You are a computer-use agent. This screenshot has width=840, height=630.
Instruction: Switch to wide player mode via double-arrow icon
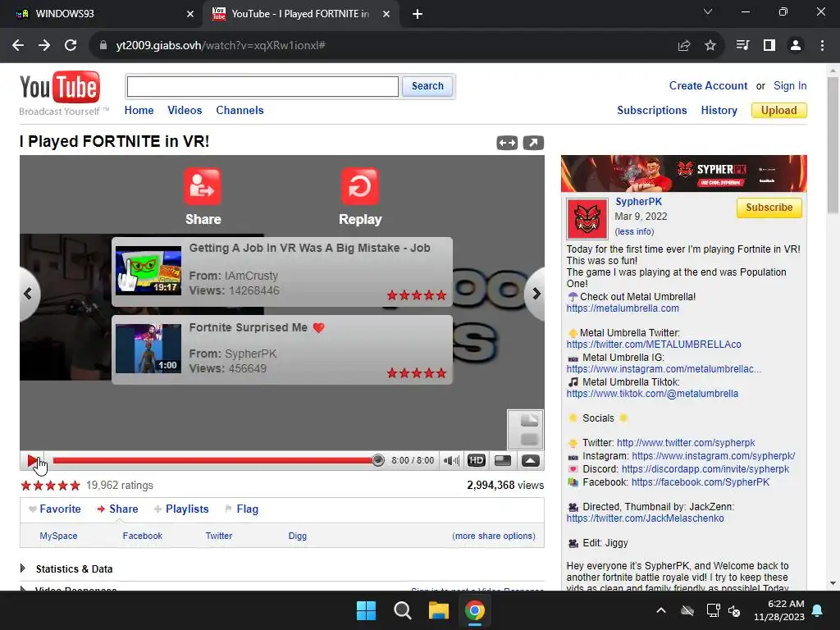click(x=507, y=143)
